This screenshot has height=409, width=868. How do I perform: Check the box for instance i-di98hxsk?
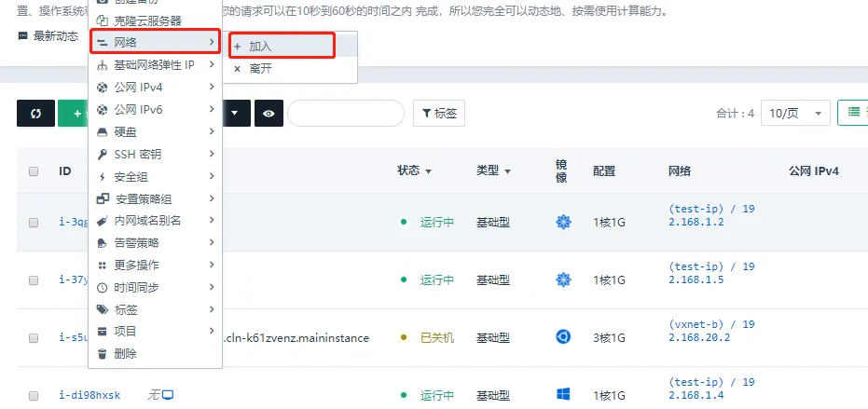click(34, 395)
